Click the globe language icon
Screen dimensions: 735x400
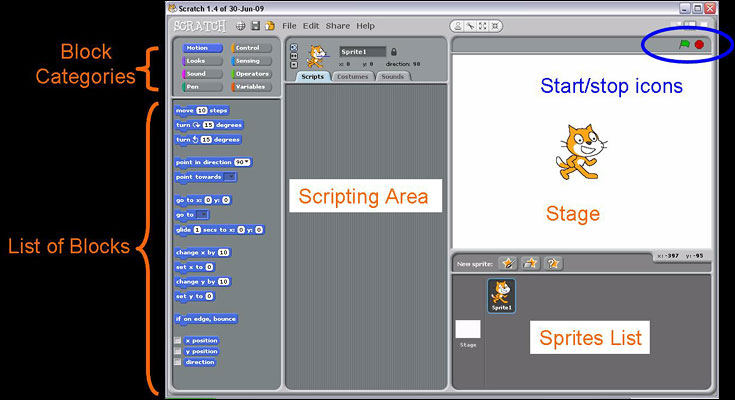(240, 26)
